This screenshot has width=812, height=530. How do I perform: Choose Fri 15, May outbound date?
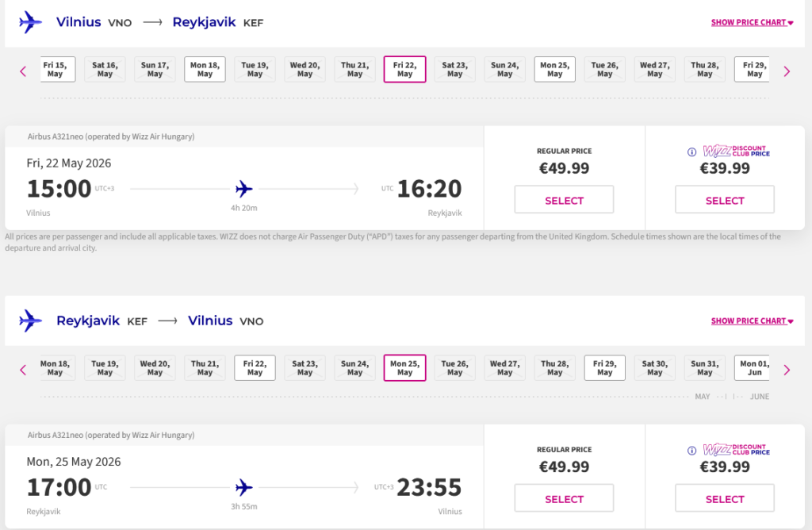[56, 70]
